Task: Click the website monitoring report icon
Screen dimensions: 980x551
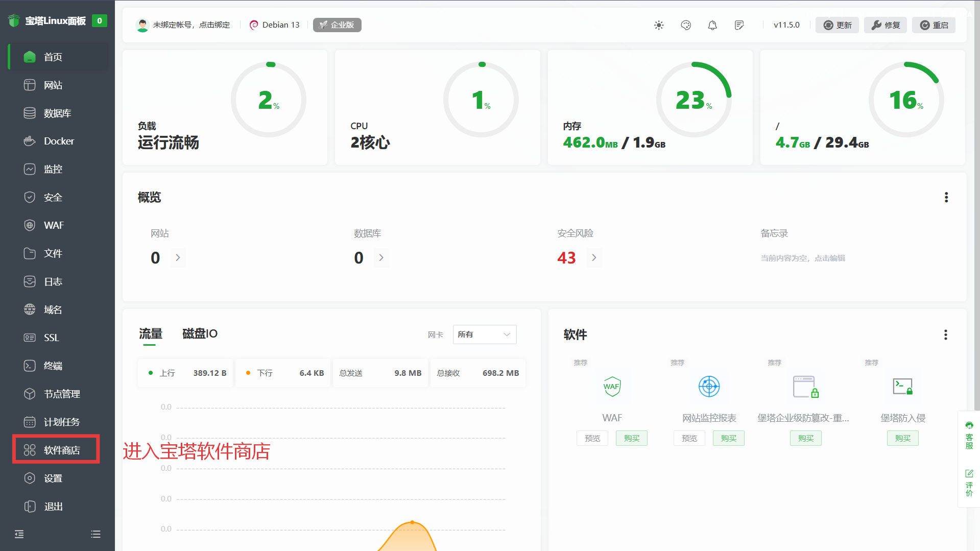Action: pos(709,387)
